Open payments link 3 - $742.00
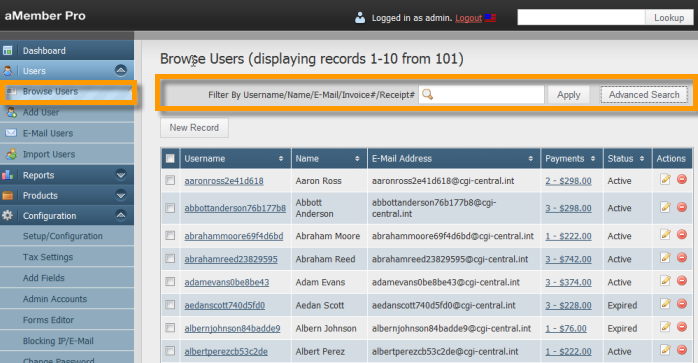The width and height of the screenshot is (698, 363). [x=568, y=259]
